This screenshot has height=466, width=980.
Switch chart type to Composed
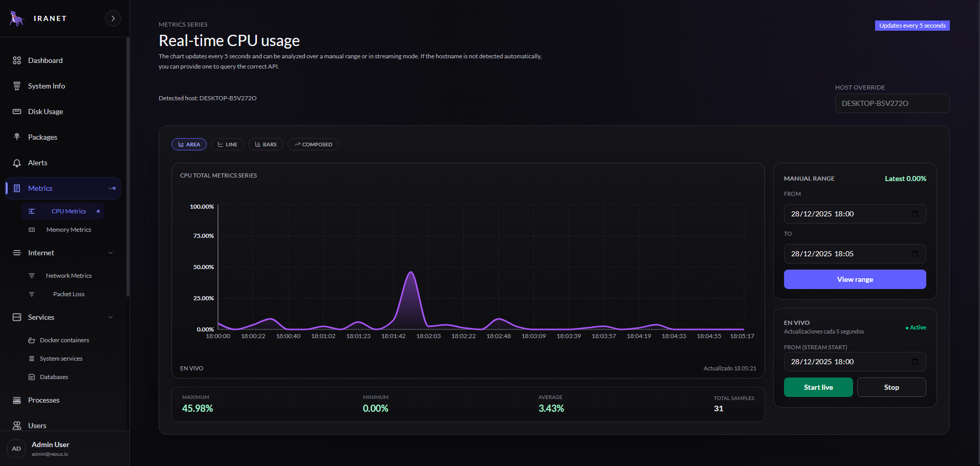click(x=313, y=144)
